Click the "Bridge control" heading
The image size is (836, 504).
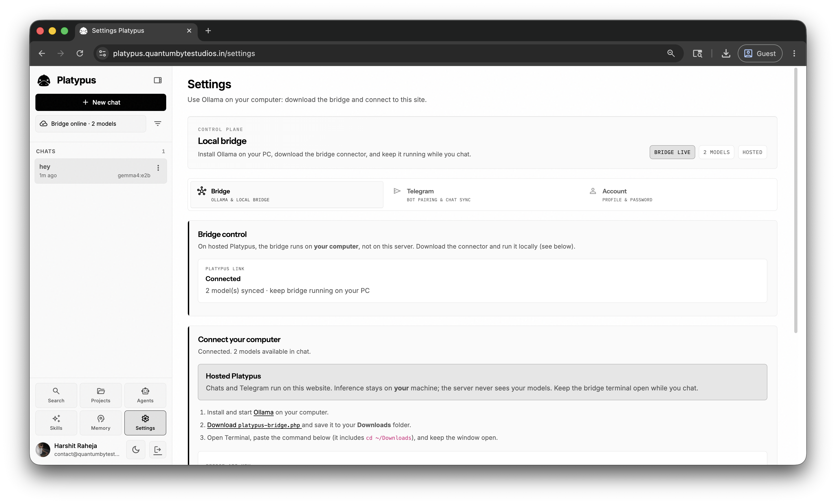tap(222, 234)
